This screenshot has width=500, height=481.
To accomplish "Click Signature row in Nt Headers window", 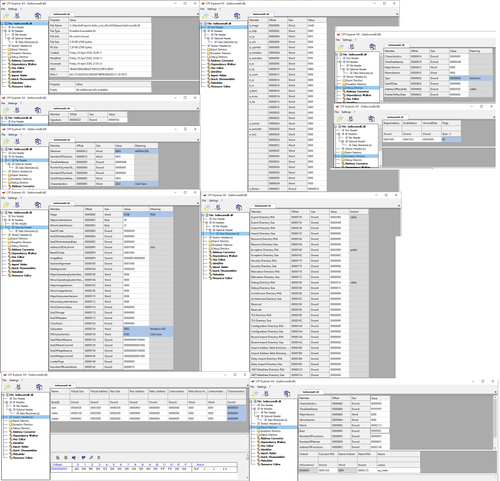I will [88, 120].
